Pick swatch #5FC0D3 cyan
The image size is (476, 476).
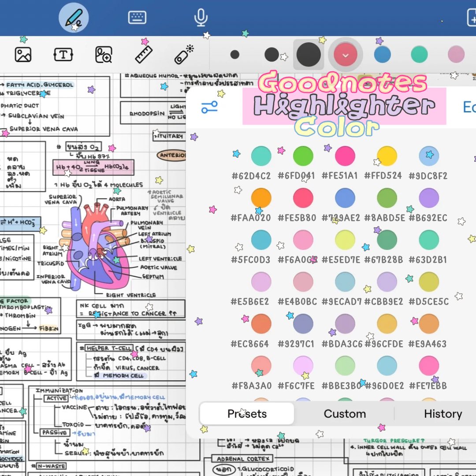click(261, 240)
